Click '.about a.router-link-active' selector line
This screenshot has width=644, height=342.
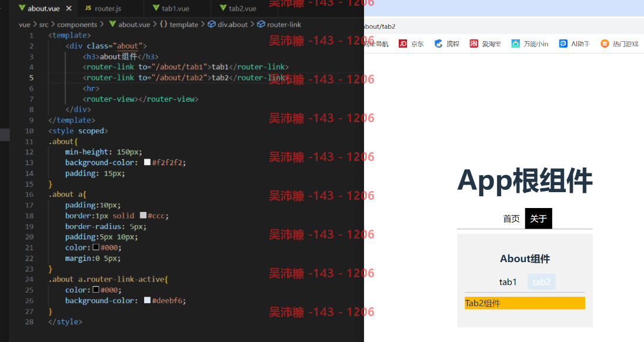[108, 279]
